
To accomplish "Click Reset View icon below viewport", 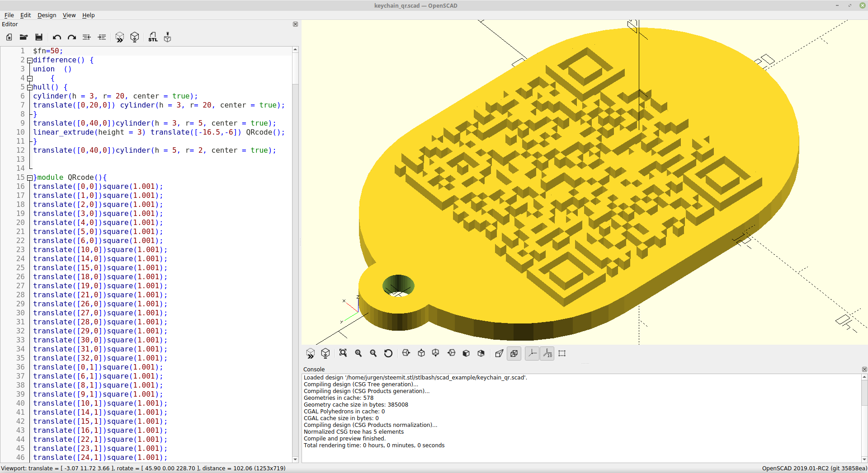I will point(388,353).
